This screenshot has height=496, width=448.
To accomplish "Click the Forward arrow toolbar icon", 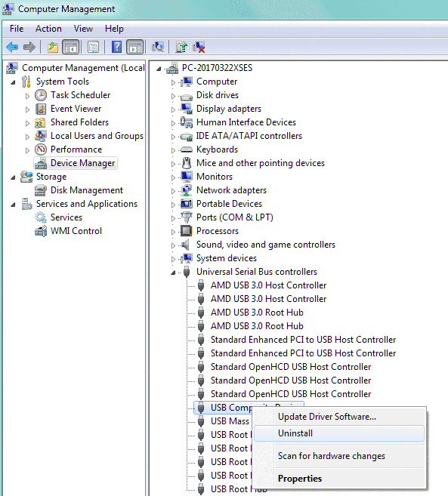I will pyautogui.click(x=29, y=48).
